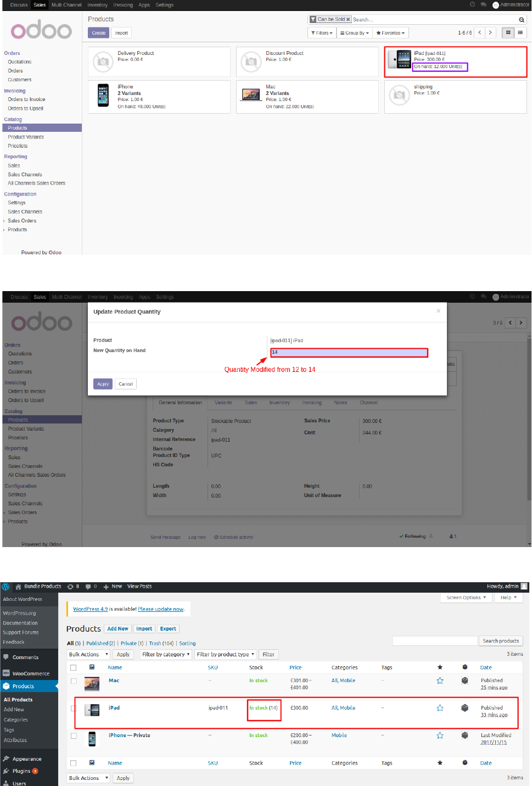Click the New Quantity on Hand field
Screen dimensions: 532x786
tap(349, 352)
